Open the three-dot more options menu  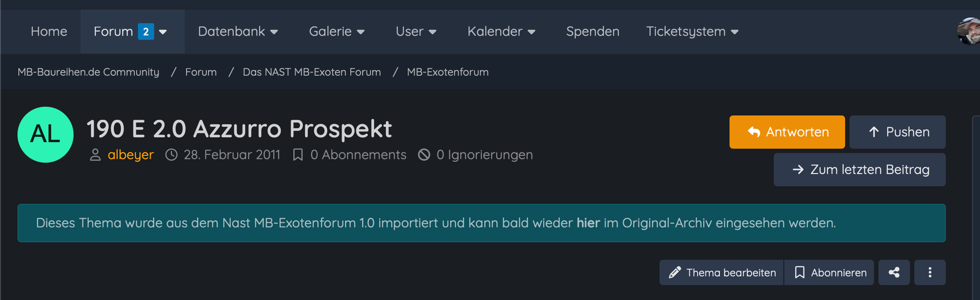click(x=929, y=272)
